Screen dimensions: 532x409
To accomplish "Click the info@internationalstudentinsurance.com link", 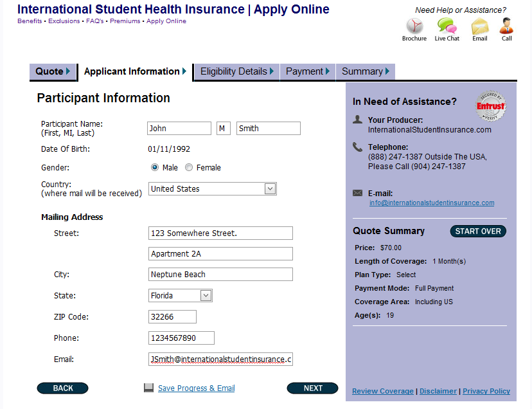I will click(432, 203).
